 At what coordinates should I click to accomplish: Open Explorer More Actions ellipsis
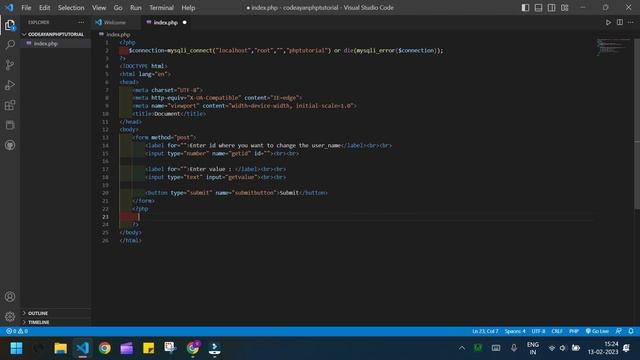[x=81, y=22]
